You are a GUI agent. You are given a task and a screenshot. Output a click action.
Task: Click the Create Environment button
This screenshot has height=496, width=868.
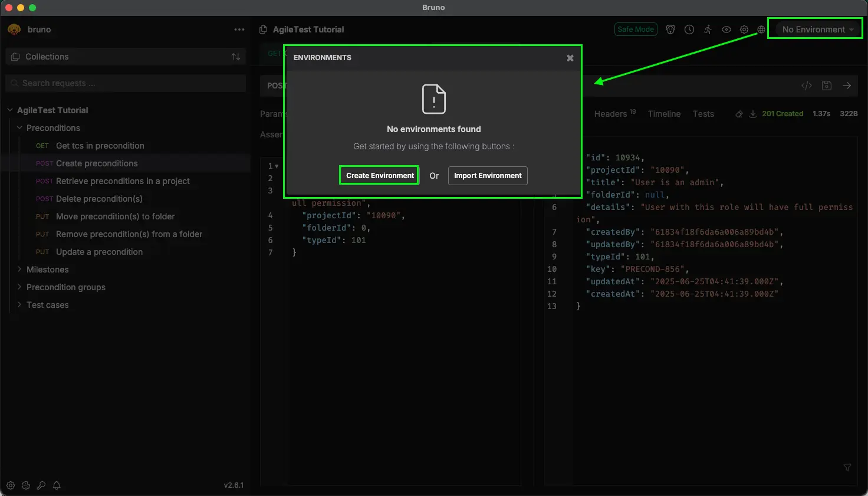point(380,176)
